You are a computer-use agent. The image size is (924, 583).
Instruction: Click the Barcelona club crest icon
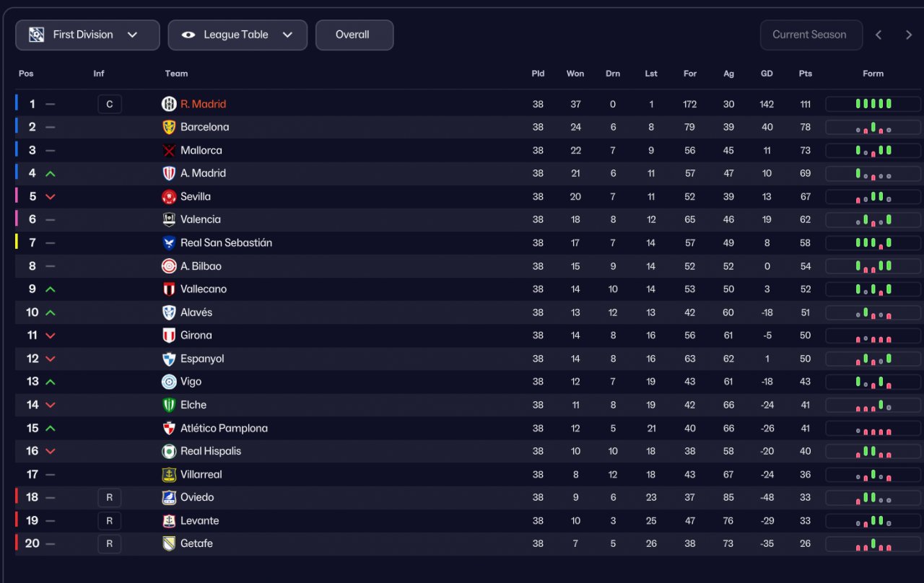(169, 127)
